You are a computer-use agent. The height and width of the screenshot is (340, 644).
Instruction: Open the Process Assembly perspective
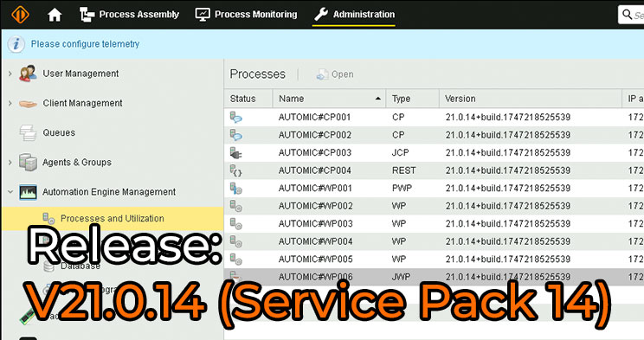(129, 15)
